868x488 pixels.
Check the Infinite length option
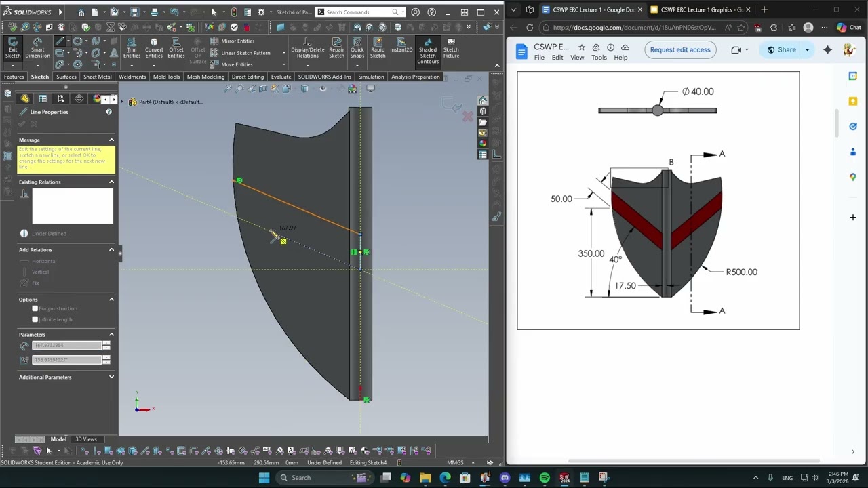point(35,319)
